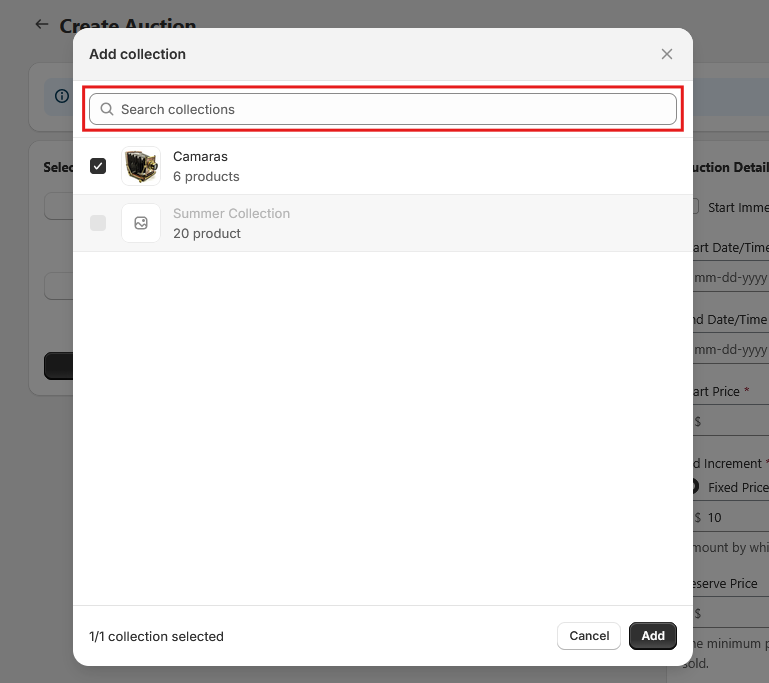Uncheck the Camaras collection checkbox

pos(98,166)
